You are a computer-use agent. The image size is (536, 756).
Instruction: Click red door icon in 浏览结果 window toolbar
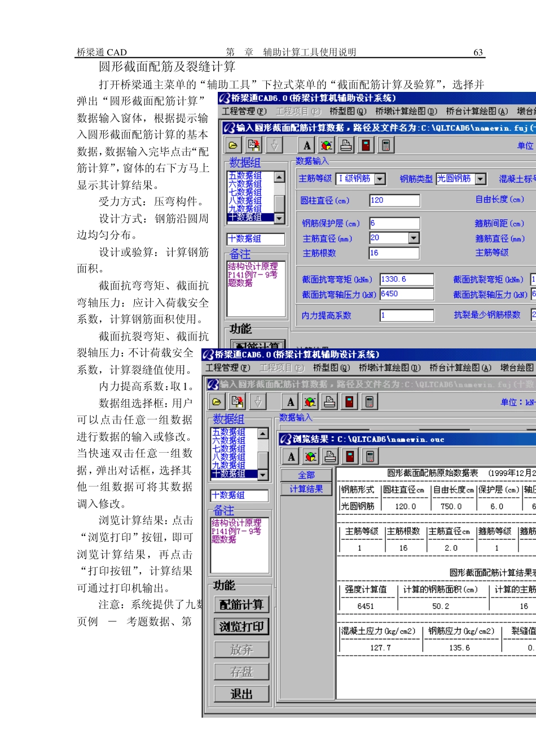tap(350, 456)
